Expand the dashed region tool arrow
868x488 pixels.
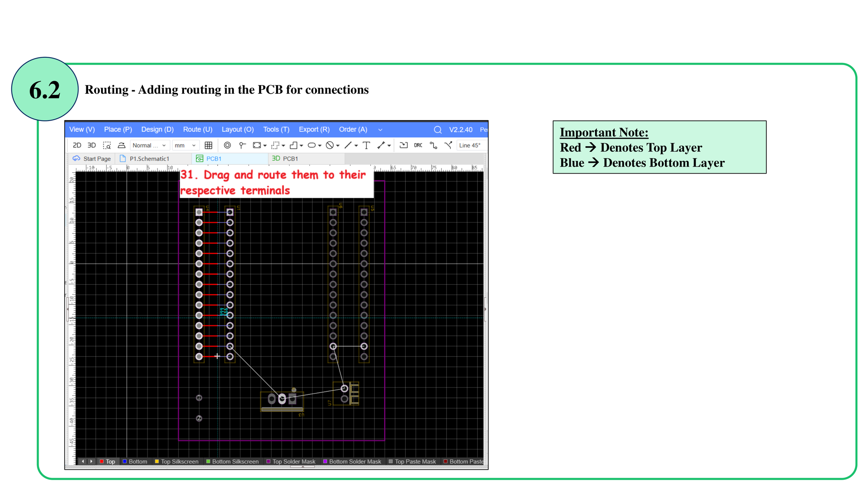(283, 146)
